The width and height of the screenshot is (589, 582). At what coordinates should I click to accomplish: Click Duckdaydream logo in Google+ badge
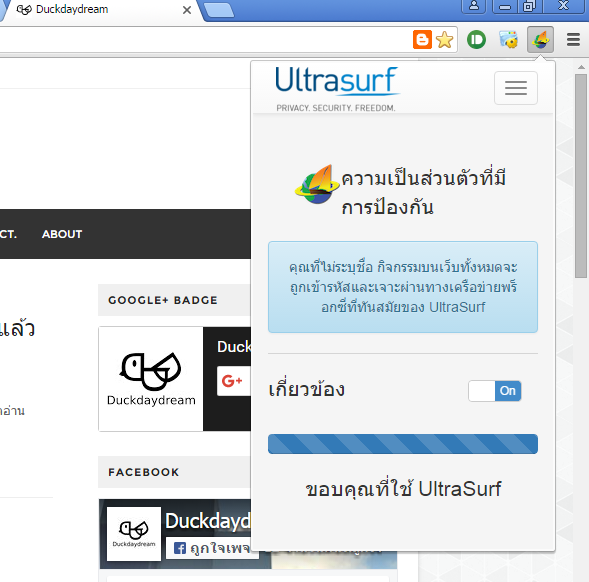151,379
